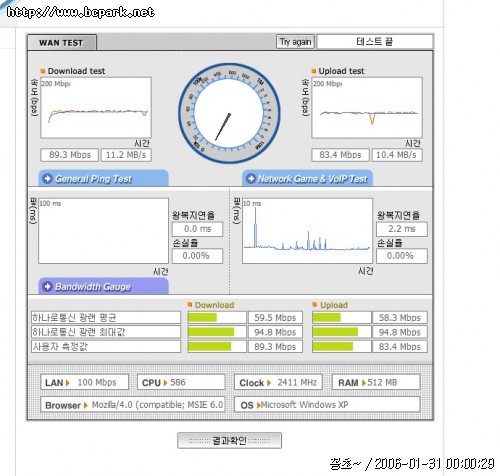Click the 2.2 ms round-trip delay value
This screenshot has width=500, height=476.
coord(402,229)
